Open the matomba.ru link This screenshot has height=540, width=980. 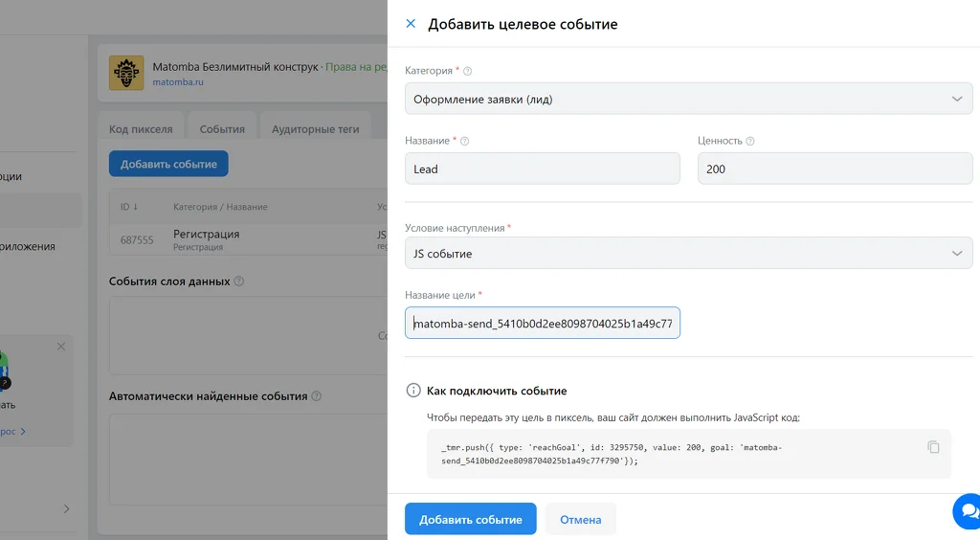pyautogui.click(x=177, y=82)
